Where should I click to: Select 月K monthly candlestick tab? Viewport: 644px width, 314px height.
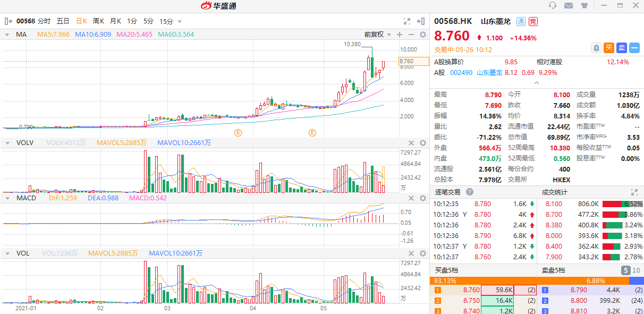click(115, 21)
